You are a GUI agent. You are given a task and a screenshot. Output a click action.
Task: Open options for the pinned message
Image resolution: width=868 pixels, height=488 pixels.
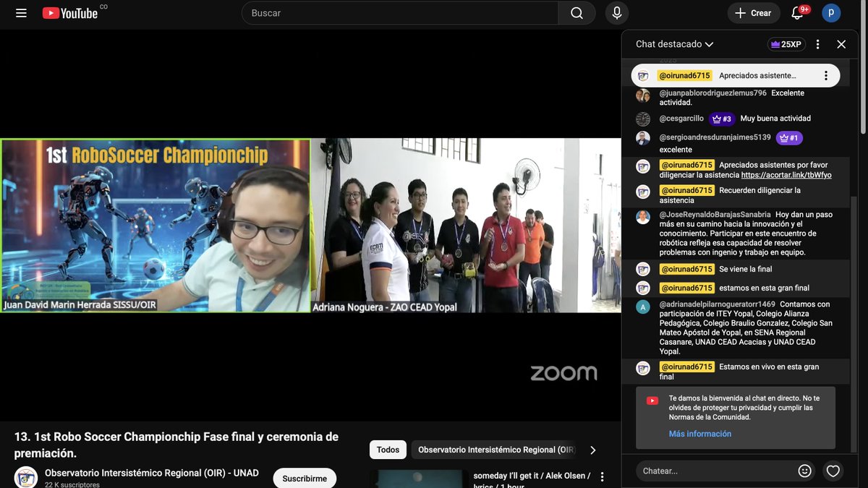pos(825,75)
